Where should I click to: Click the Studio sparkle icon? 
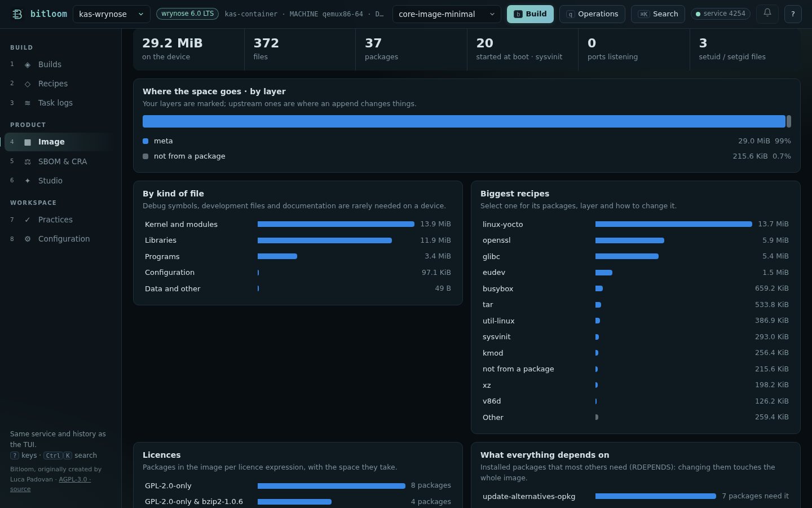coord(28,181)
